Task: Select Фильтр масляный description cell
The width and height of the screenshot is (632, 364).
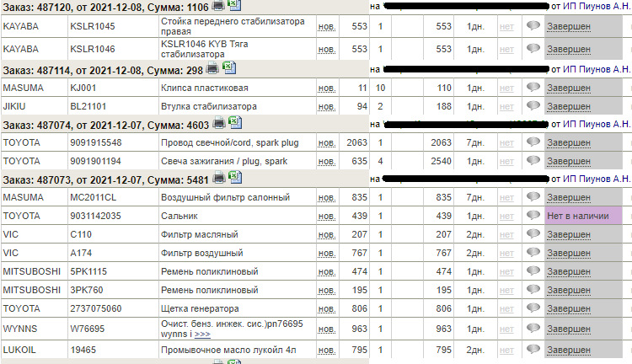Action: [237, 234]
